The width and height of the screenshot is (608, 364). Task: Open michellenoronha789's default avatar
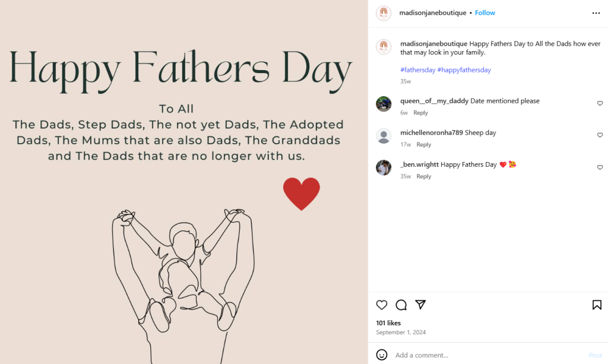(x=384, y=136)
